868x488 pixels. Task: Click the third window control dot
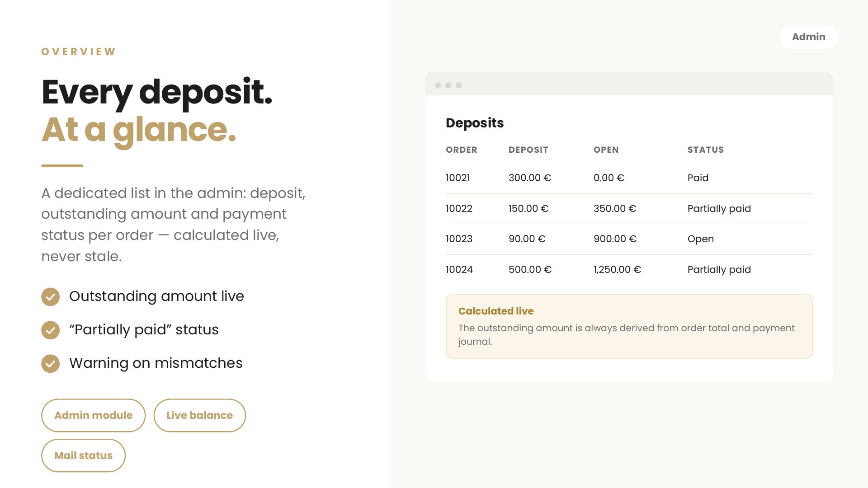pos(458,85)
